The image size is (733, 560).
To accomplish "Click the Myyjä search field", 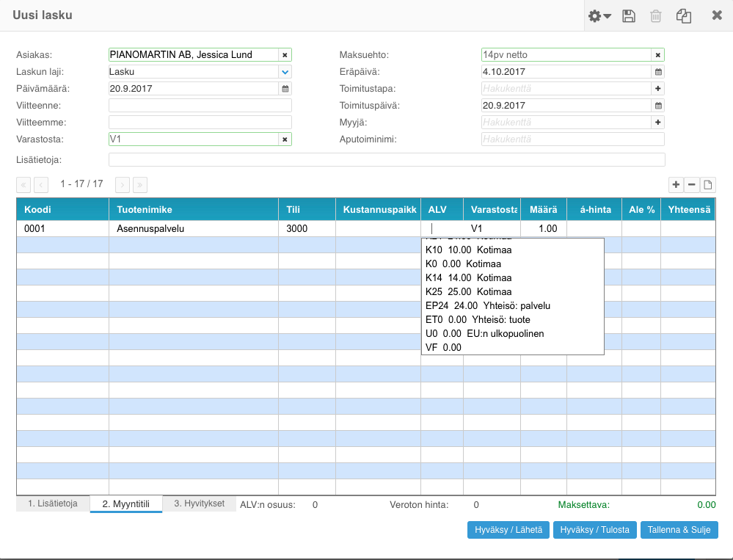I will coord(566,123).
